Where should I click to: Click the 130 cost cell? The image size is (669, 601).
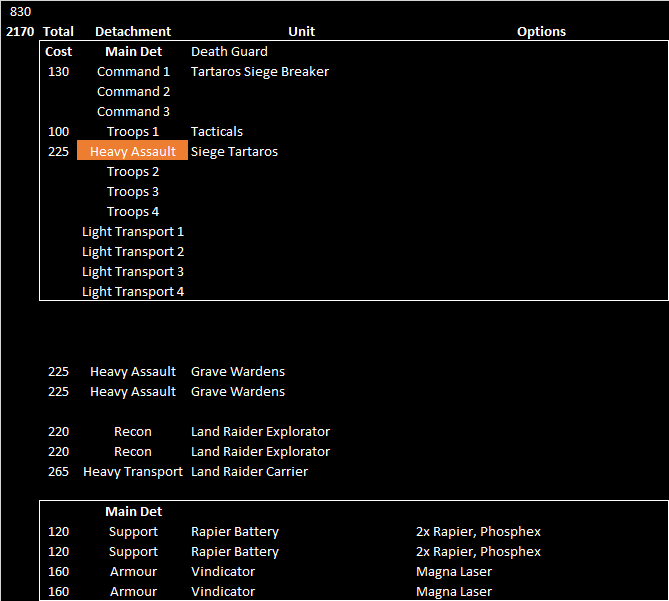coord(58,72)
